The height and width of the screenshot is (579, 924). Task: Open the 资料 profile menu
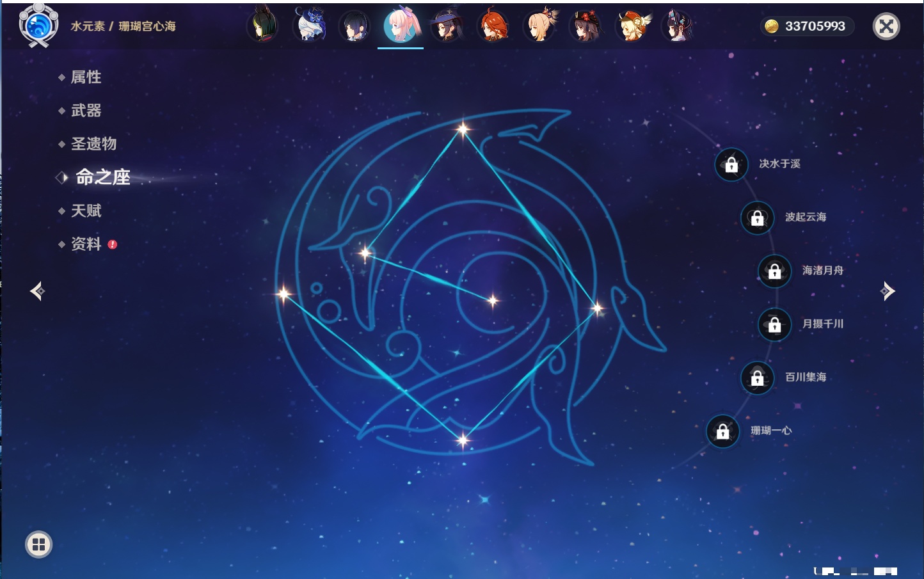tap(86, 244)
